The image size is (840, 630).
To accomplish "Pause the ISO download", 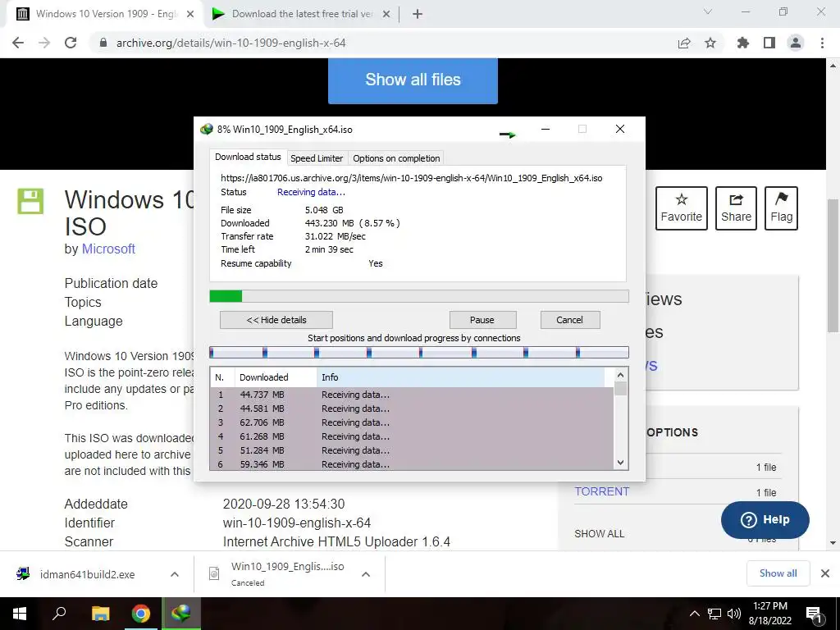I will (x=482, y=320).
